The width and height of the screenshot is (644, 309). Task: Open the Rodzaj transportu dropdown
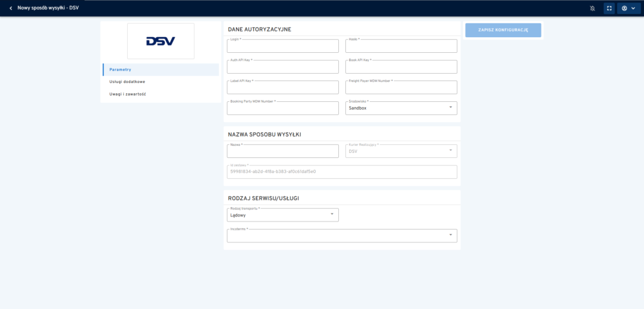(282, 215)
